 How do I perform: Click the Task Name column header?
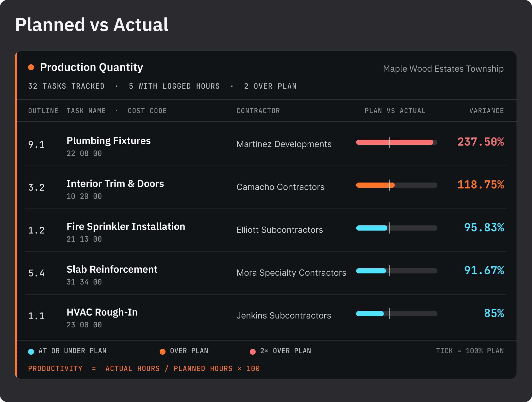coord(86,111)
